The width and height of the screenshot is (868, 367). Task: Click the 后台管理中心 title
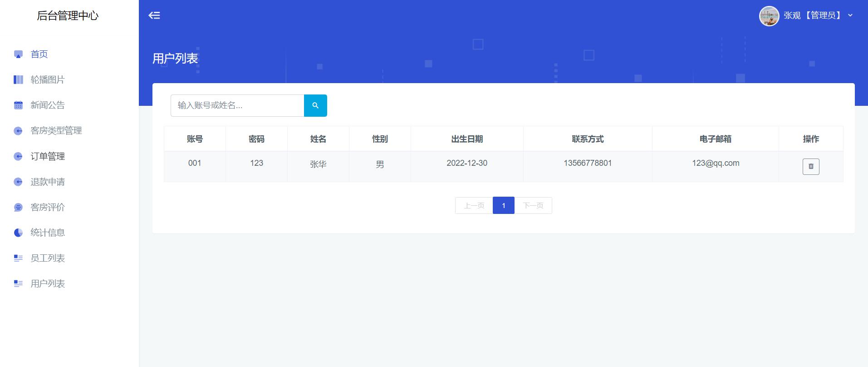[x=68, y=15]
